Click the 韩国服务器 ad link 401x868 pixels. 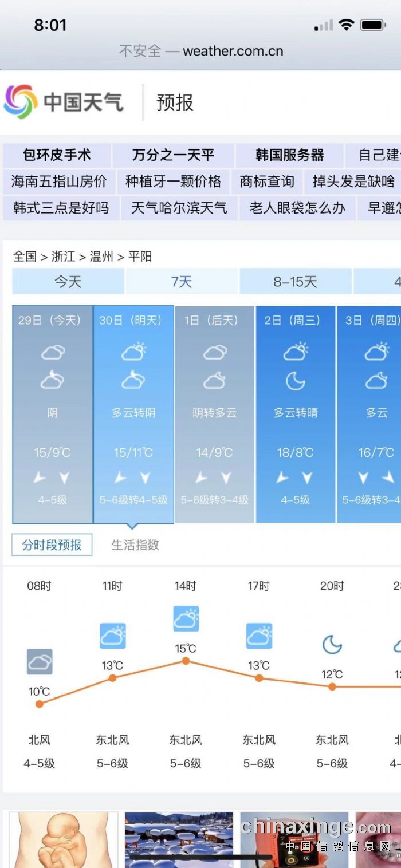coord(289,155)
